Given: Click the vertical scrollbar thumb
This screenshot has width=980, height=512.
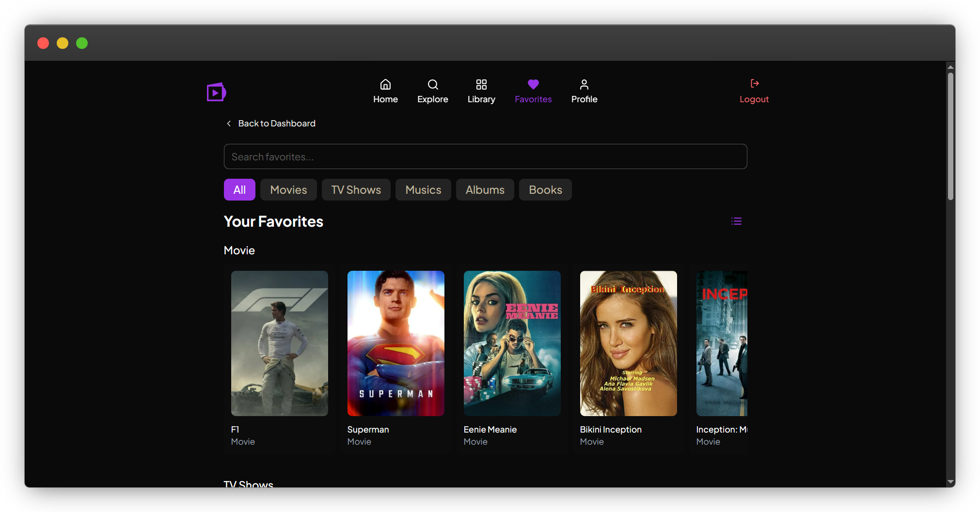Looking at the screenshot, I should point(950,137).
